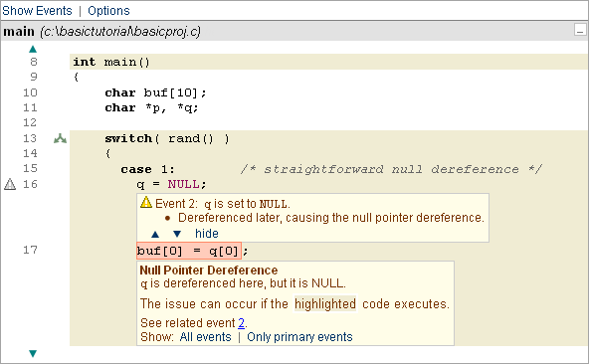Go to next event with down arrow
Image resolution: width=589 pixels, height=364 pixels.
pos(177,234)
